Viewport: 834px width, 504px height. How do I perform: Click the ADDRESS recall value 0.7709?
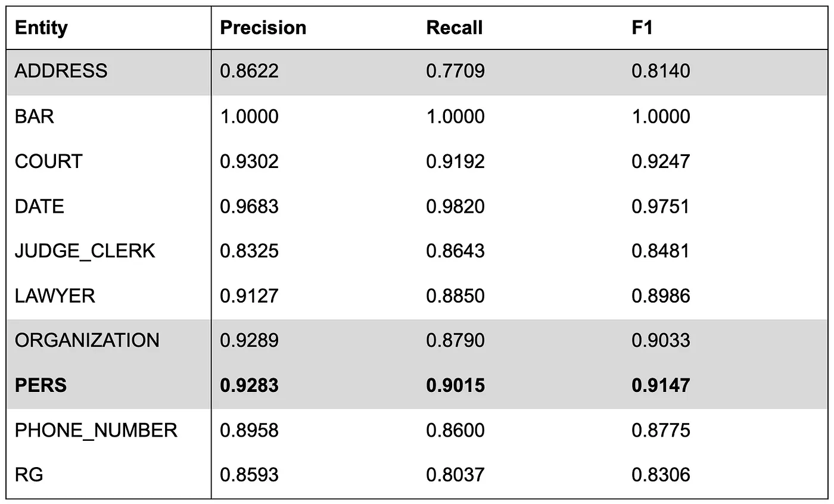pos(455,71)
